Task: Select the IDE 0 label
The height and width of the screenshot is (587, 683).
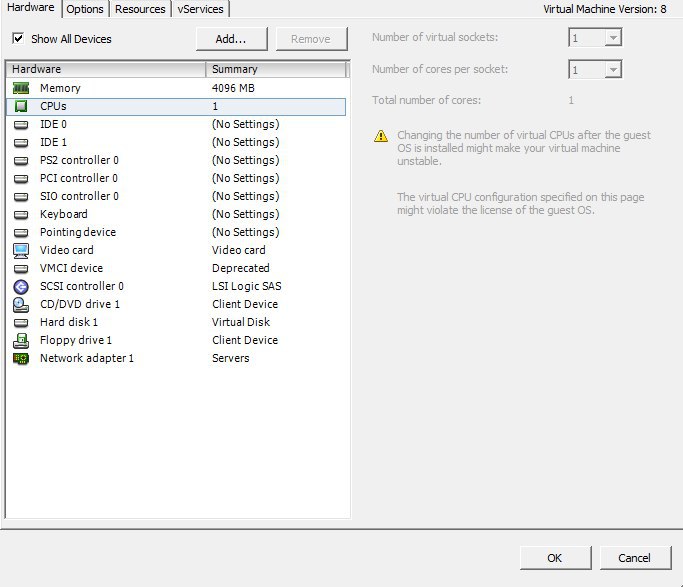Action: point(53,125)
